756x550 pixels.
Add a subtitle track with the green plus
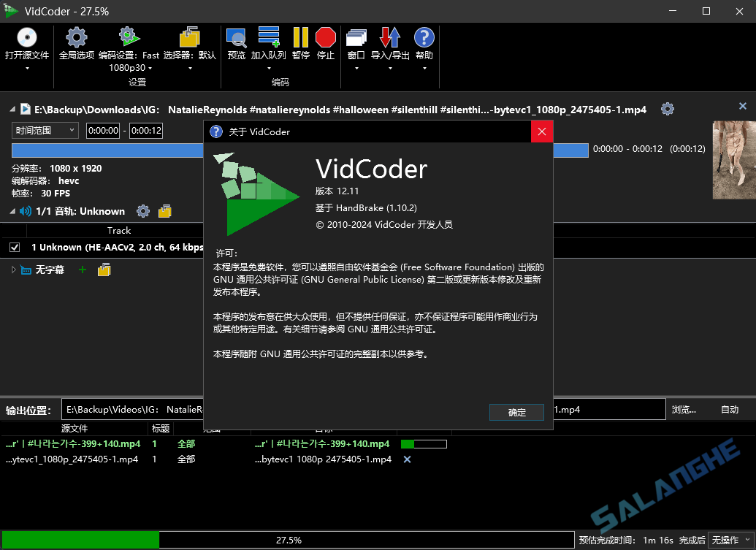81,270
